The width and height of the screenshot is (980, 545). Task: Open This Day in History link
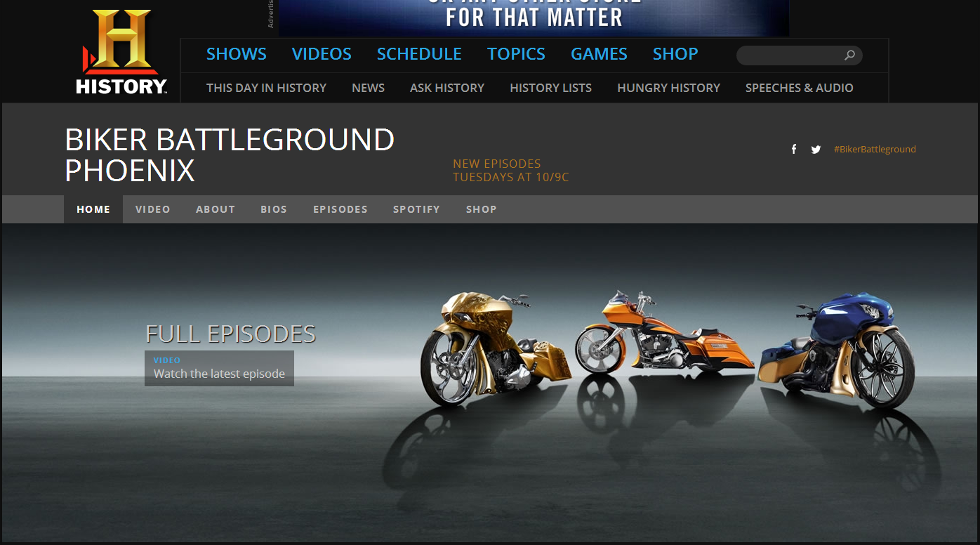pyautogui.click(x=266, y=88)
